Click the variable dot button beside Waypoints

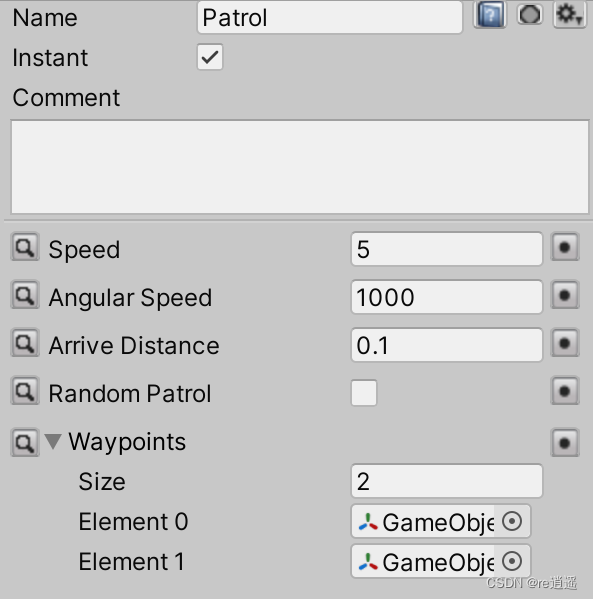tap(565, 443)
